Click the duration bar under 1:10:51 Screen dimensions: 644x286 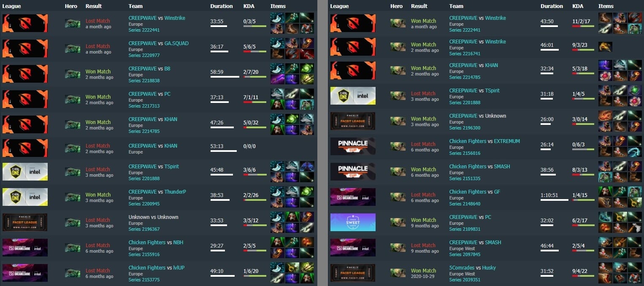[x=555, y=200]
